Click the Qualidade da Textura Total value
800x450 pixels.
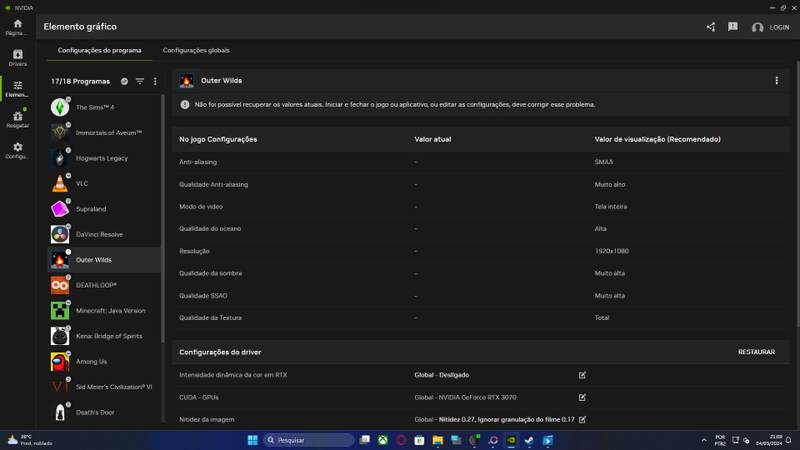602,317
